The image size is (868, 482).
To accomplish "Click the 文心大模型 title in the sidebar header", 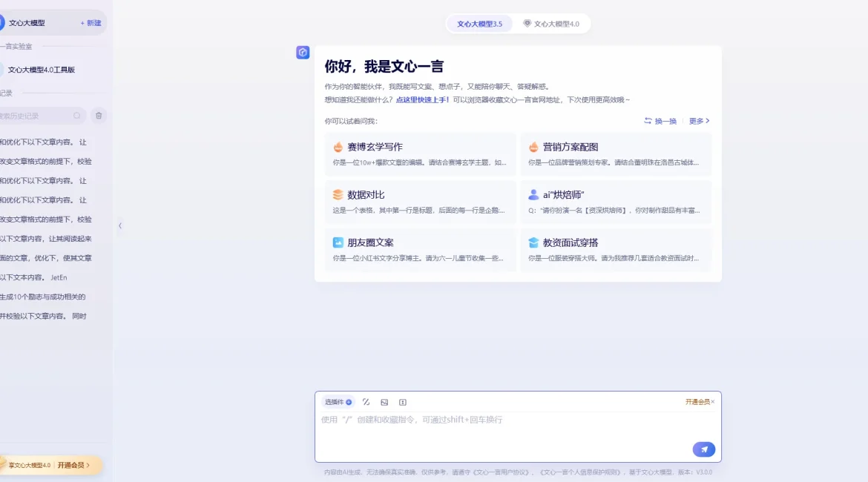I will pyautogui.click(x=27, y=23).
